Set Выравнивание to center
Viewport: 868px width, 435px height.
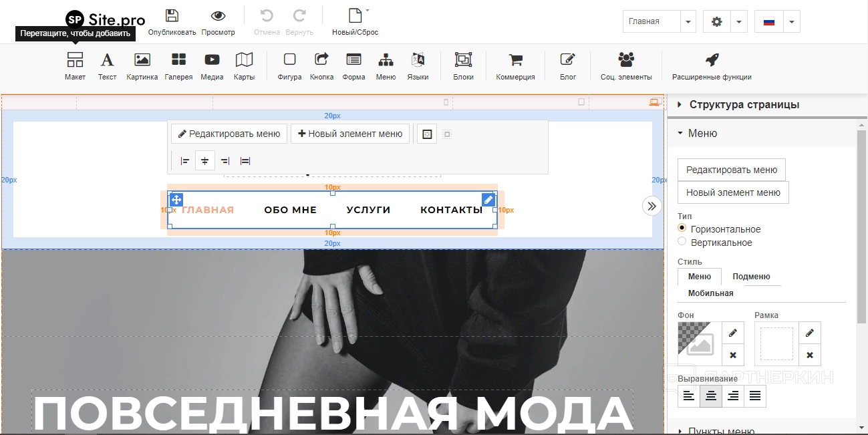coord(711,396)
